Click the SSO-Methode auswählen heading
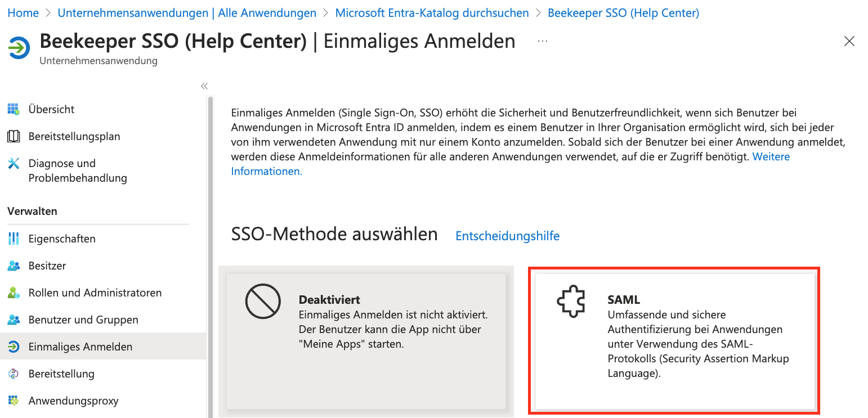Image resolution: width=868 pixels, height=418 pixels. [334, 234]
